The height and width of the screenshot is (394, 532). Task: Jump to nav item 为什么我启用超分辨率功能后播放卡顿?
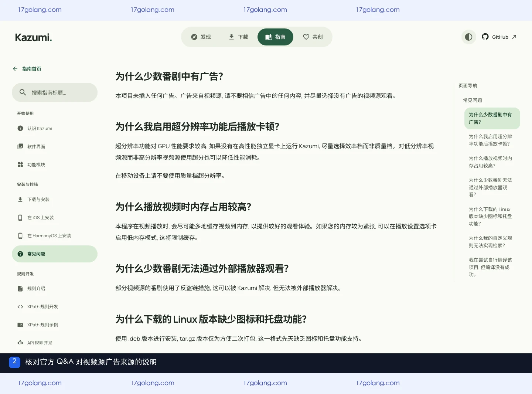[x=490, y=140]
